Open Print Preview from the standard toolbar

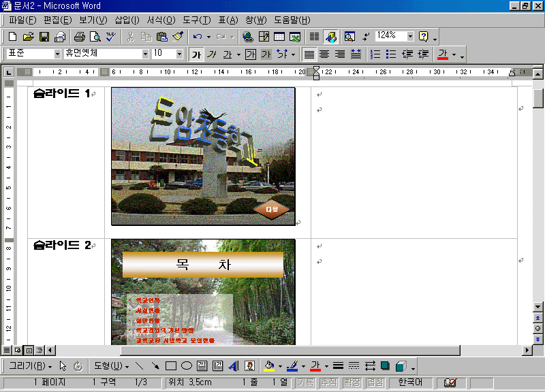(95, 37)
